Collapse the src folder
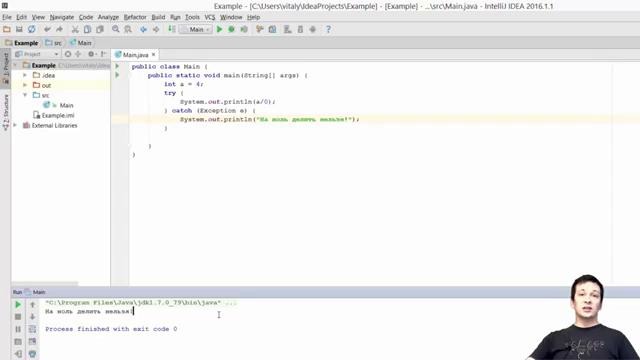The width and height of the screenshot is (640, 360). click(x=25, y=95)
